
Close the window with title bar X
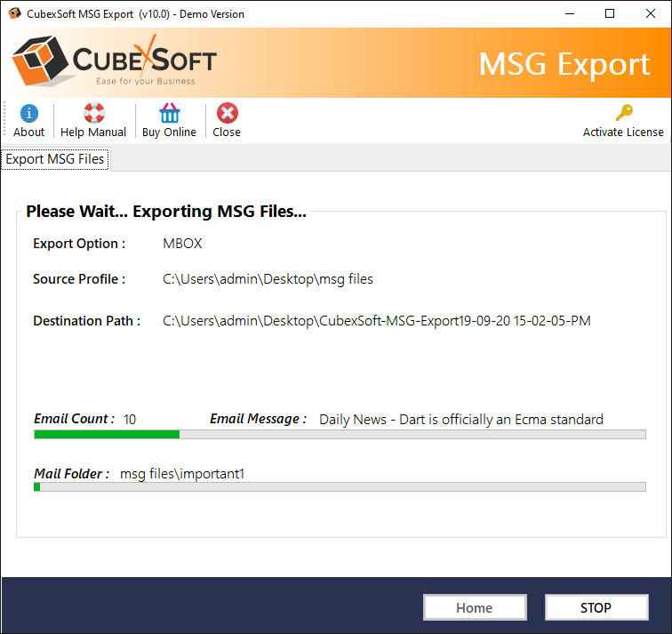(650, 13)
